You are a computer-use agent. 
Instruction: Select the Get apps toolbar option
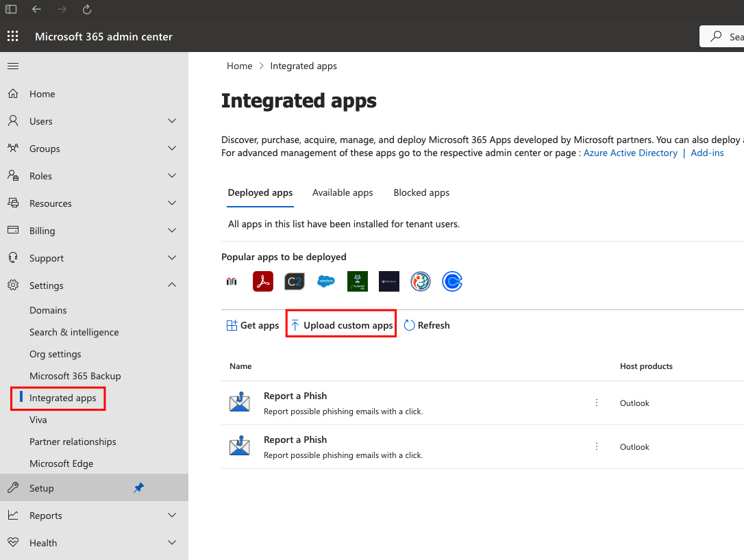(x=252, y=324)
